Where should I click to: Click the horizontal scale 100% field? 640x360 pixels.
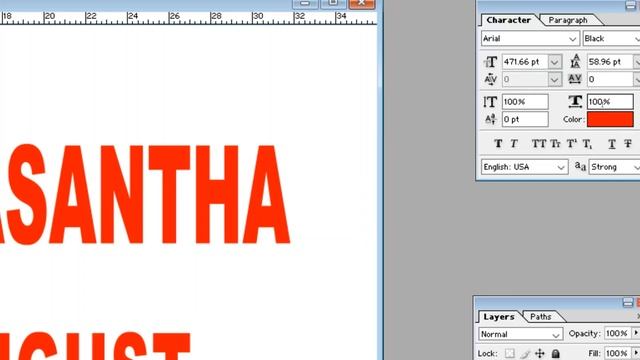[x=610, y=102]
